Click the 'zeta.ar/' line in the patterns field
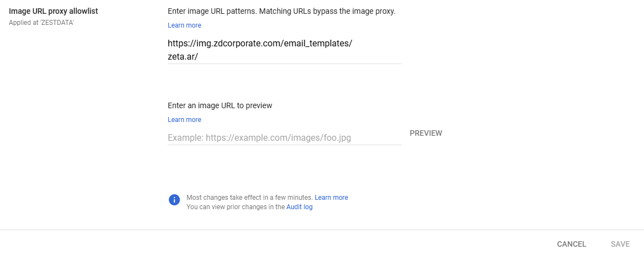Image resolution: width=644 pixels, height=255 pixels. tap(183, 57)
